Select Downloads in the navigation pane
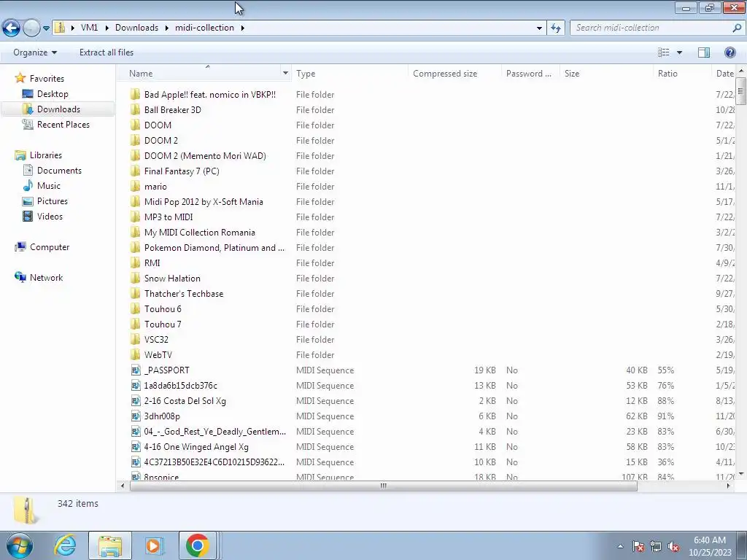Viewport: 747px width, 560px height. coord(58,109)
